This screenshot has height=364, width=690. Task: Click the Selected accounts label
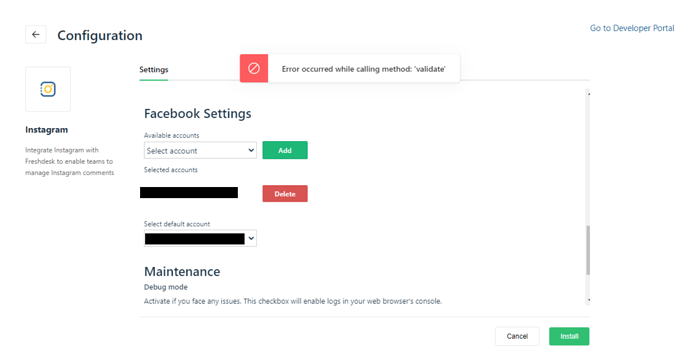[x=171, y=170]
